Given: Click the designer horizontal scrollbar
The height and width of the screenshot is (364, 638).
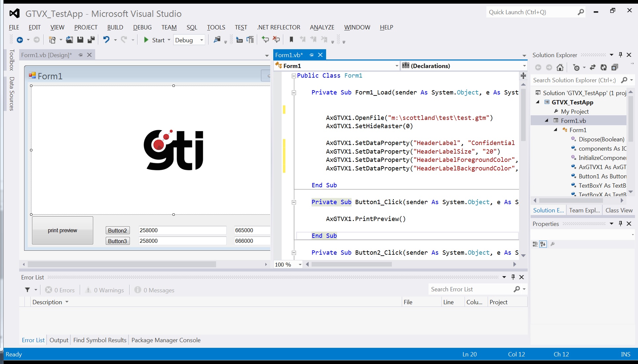Looking at the screenshot, I should pos(122,264).
